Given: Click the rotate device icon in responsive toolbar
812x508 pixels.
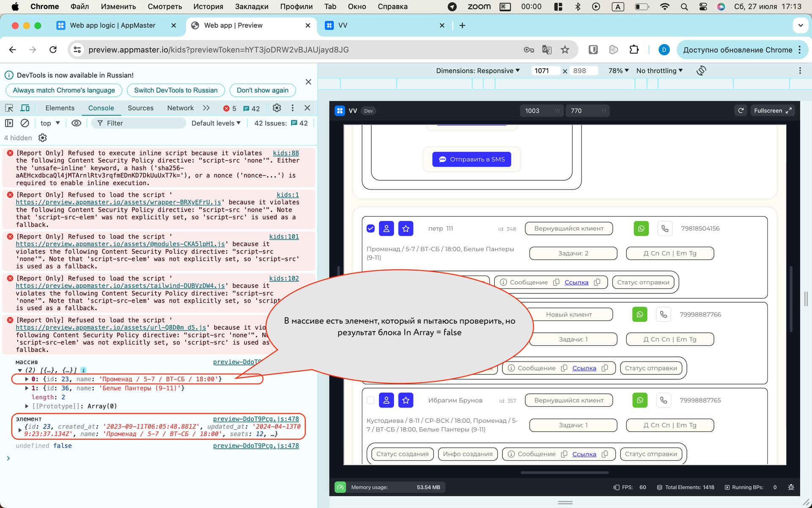Looking at the screenshot, I should coord(701,71).
